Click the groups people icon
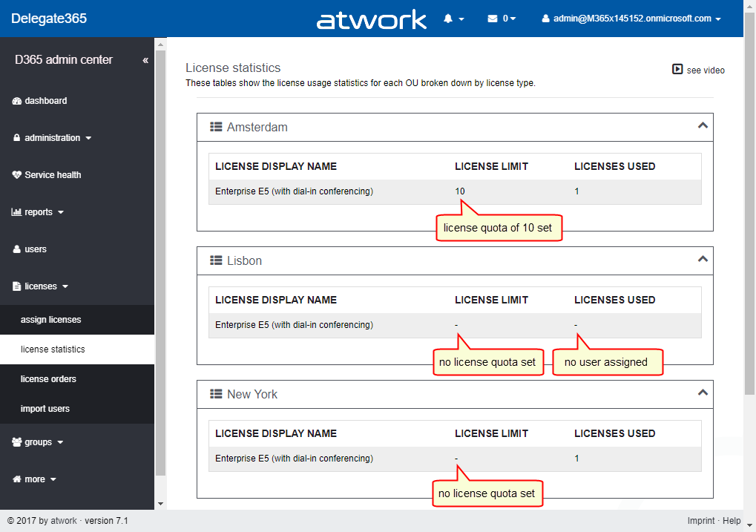This screenshot has height=532, width=756. (17, 442)
